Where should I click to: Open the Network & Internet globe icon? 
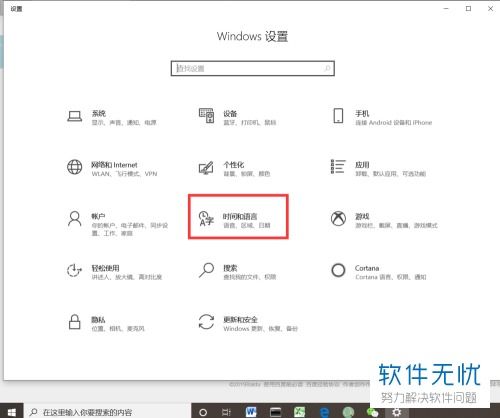click(x=75, y=167)
